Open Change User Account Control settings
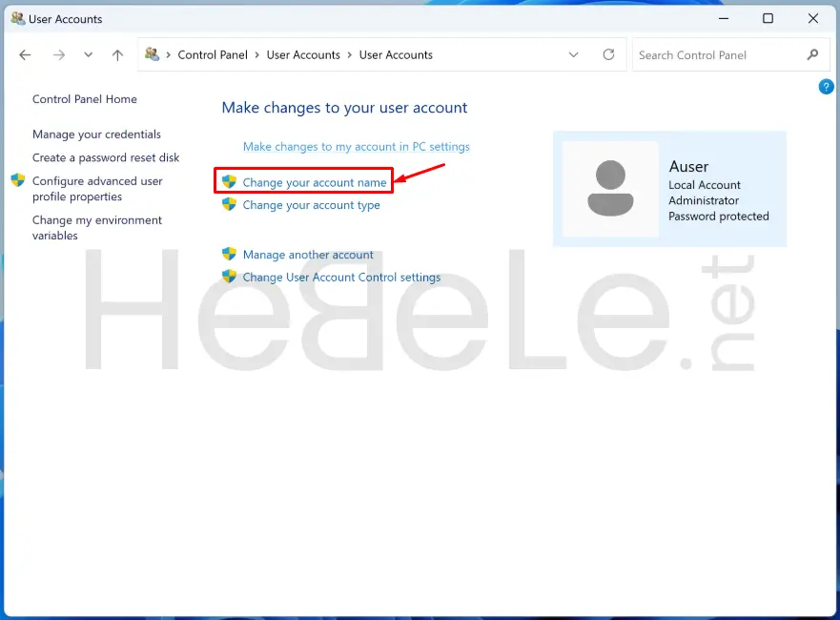 pos(341,277)
